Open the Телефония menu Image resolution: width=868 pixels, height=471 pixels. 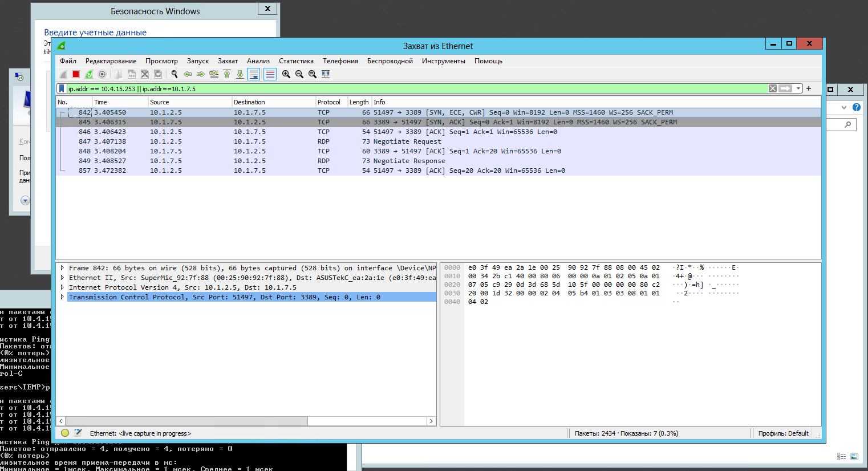click(x=340, y=61)
